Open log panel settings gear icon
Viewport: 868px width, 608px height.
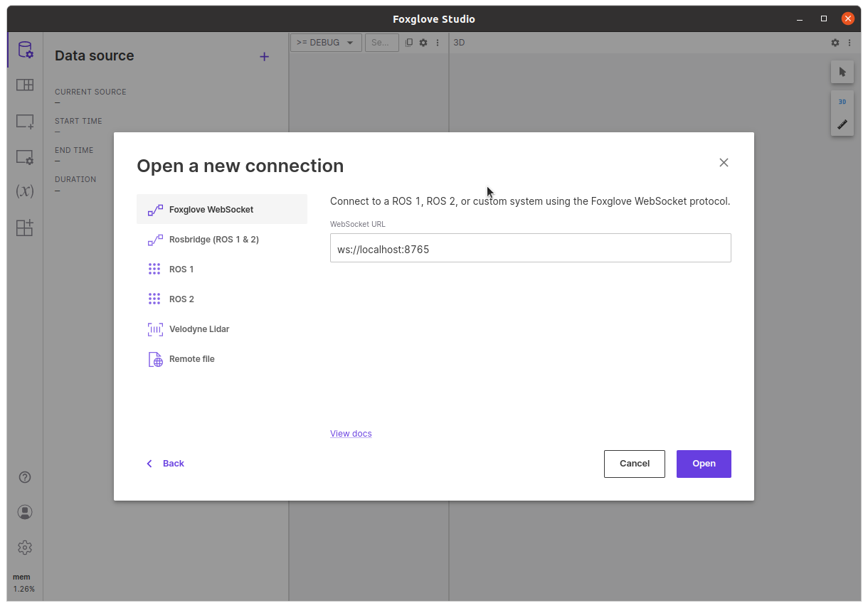point(423,43)
